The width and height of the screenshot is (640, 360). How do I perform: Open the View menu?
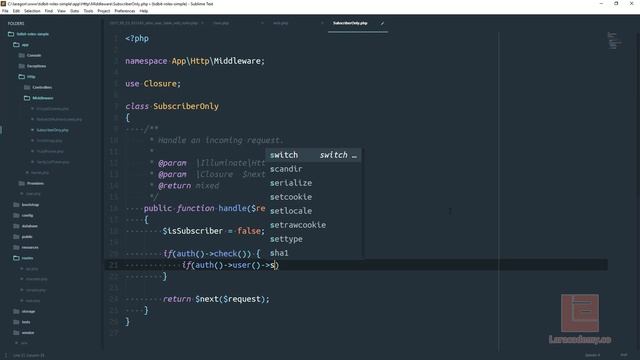61,11
